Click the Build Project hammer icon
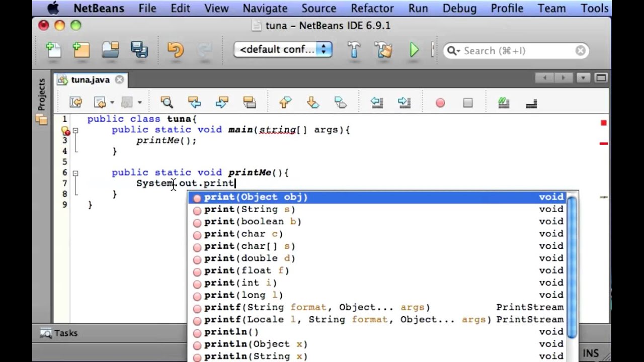This screenshot has width=644, height=362. point(354,50)
